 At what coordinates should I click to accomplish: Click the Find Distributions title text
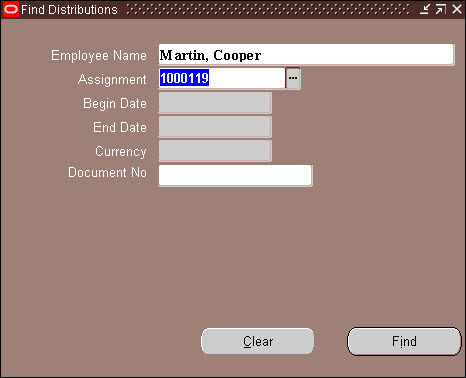(69, 10)
